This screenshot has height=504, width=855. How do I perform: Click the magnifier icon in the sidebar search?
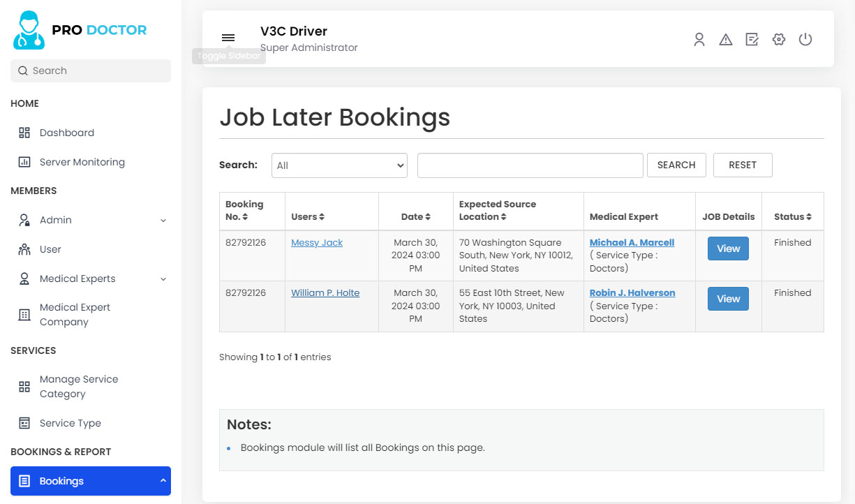21,71
